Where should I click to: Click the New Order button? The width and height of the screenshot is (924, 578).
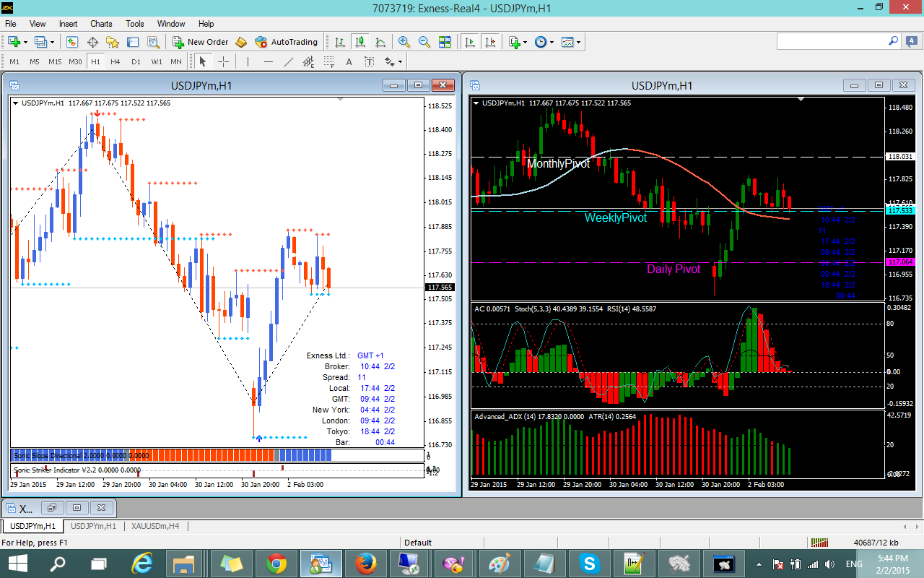(201, 42)
